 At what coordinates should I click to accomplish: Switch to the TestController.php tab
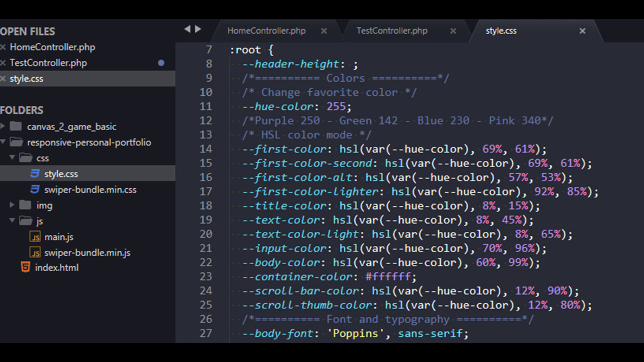click(392, 31)
